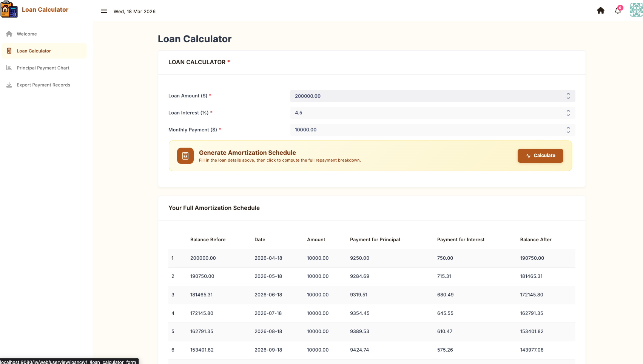Open the user profile avatar
Viewport: 643px width, 364px height.
pos(636,10)
